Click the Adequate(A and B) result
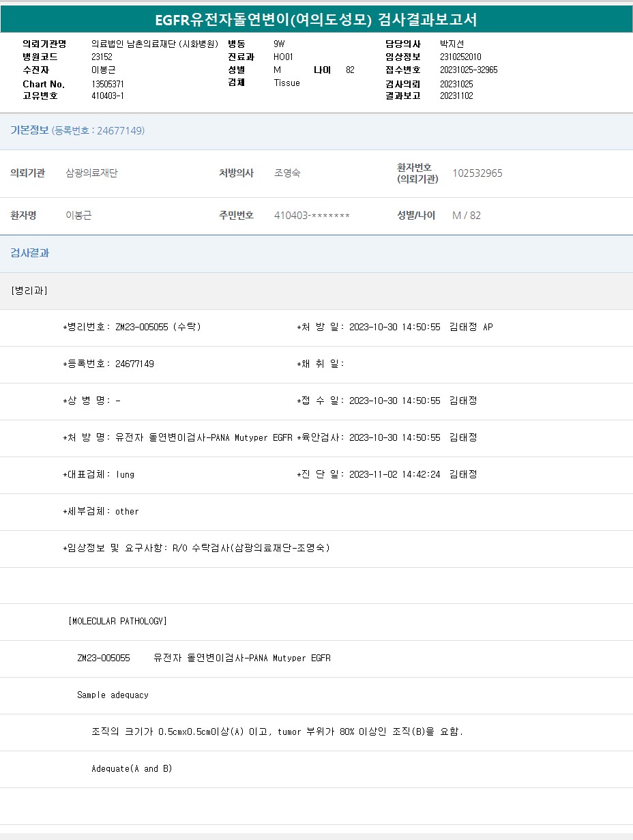This screenshot has height=840, width=633. tap(132, 769)
